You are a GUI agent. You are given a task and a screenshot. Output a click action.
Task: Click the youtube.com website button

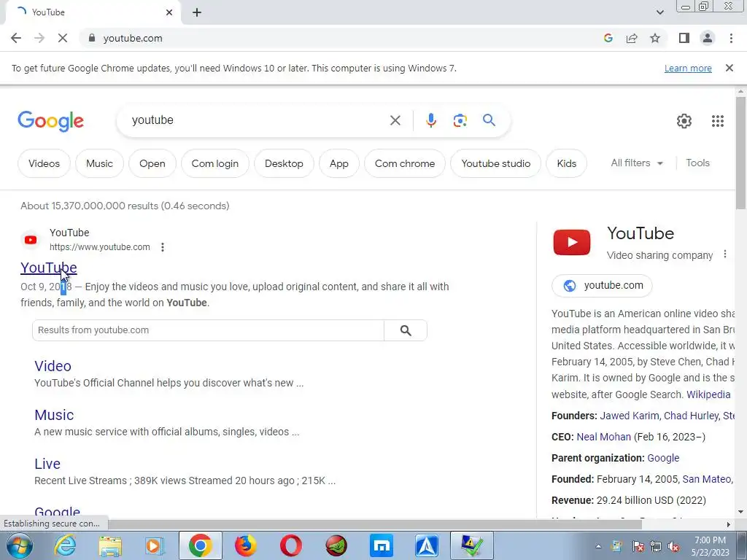pos(602,285)
